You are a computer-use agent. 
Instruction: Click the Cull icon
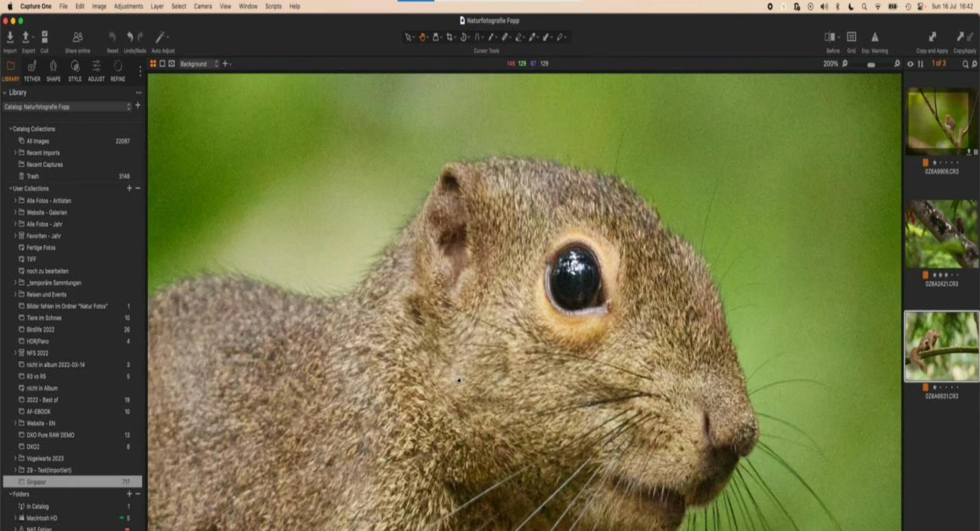(x=44, y=38)
